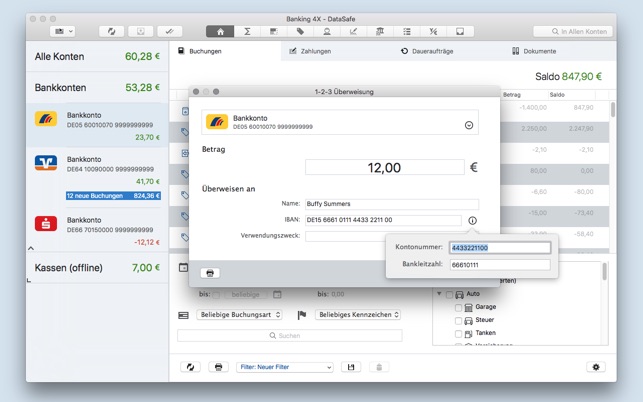Click the info icon next to IBAN

point(472,220)
